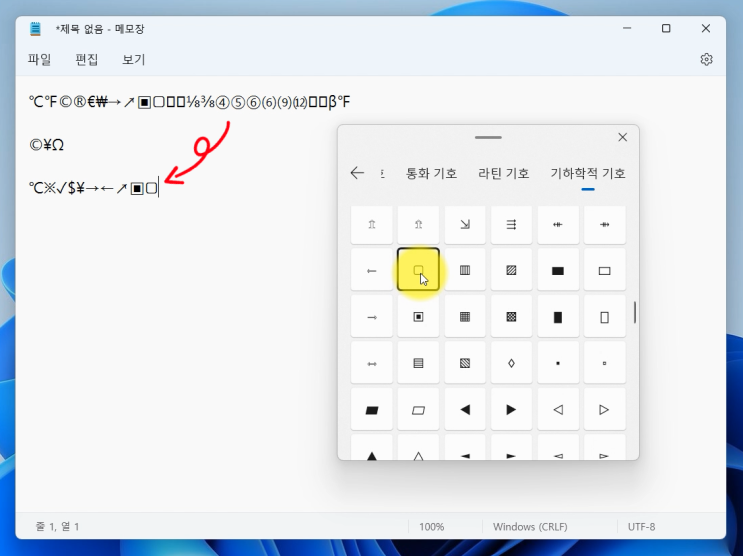Image resolution: width=743 pixels, height=556 pixels.
Task: Insert the black parallelogram symbol
Action: (372, 410)
